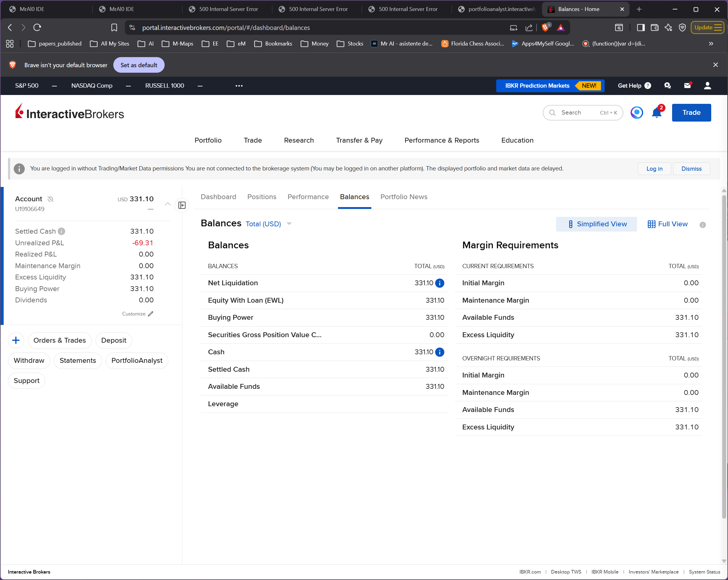Open the Brave VPN shield icon
The width and height of the screenshot is (728, 580).
[x=682, y=28]
